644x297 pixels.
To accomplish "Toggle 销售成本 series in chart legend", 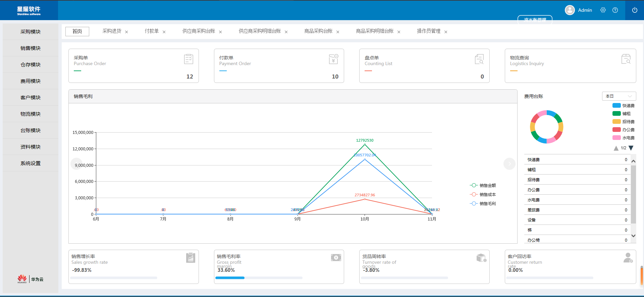I will pos(483,194).
